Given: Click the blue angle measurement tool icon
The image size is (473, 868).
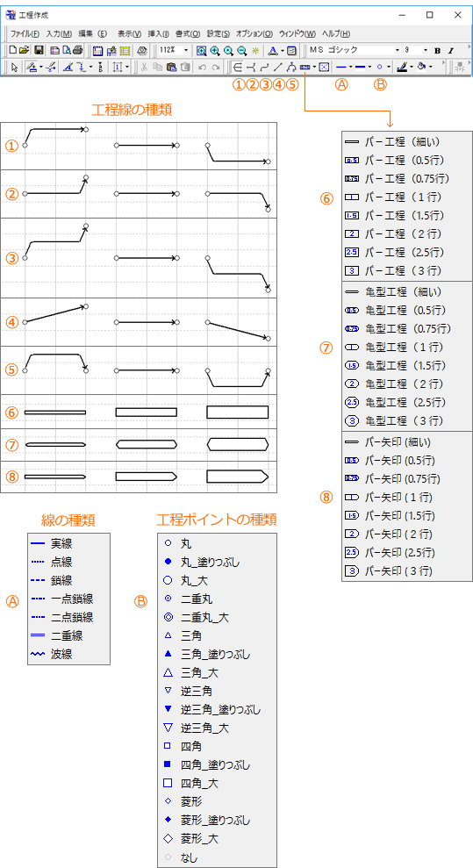Looking at the screenshot, I should point(68,67).
